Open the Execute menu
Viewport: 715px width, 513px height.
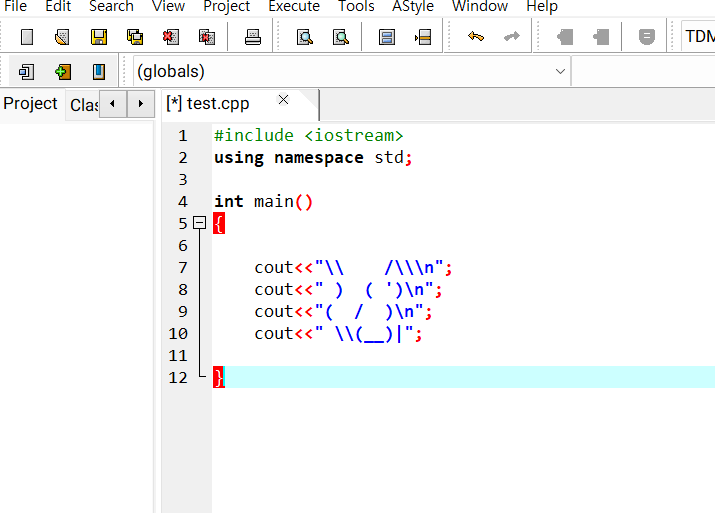(294, 6)
